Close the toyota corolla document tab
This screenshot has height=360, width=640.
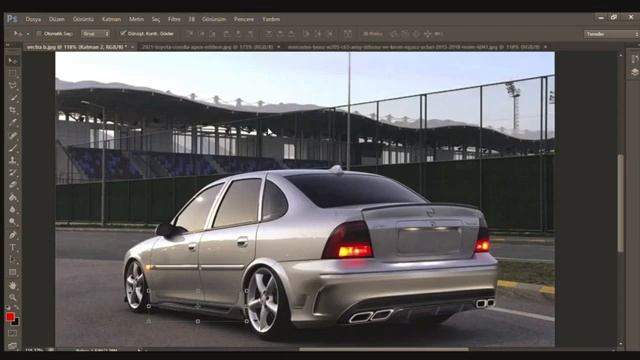point(279,47)
